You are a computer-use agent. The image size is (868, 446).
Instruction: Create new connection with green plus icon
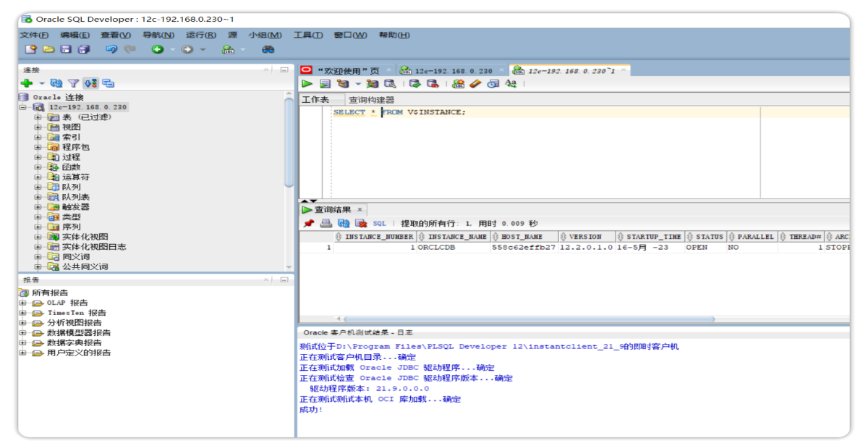(x=27, y=83)
